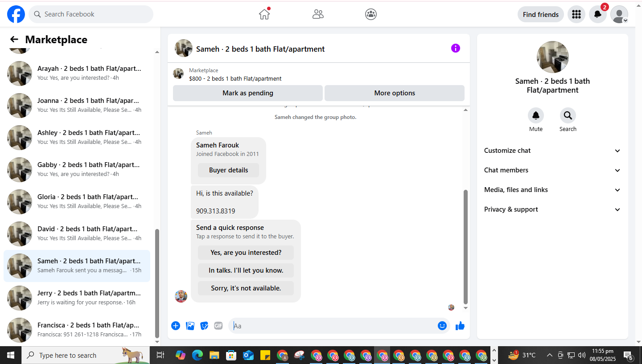Open Gloria conversation
This screenshot has width=642, height=364.
tap(77, 202)
